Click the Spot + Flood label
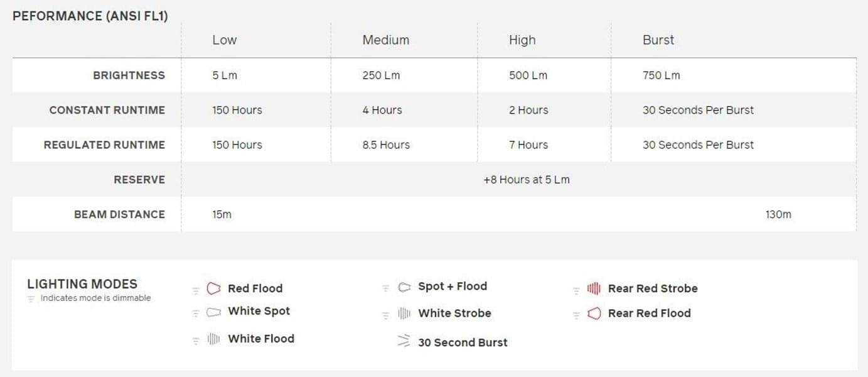868x377 pixels. point(452,287)
